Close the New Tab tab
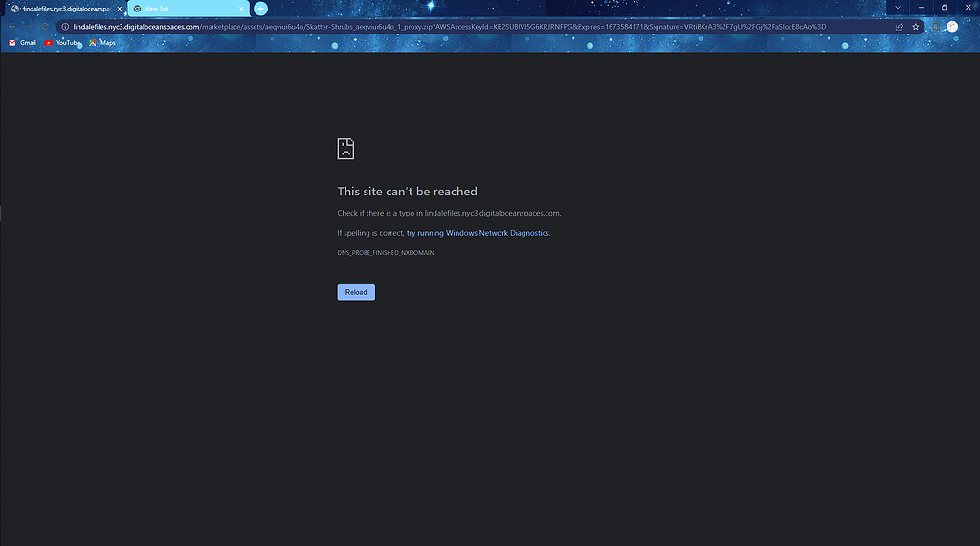Image resolution: width=980 pixels, height=546 pixels. pyautogui.click(x=241, y=9)
